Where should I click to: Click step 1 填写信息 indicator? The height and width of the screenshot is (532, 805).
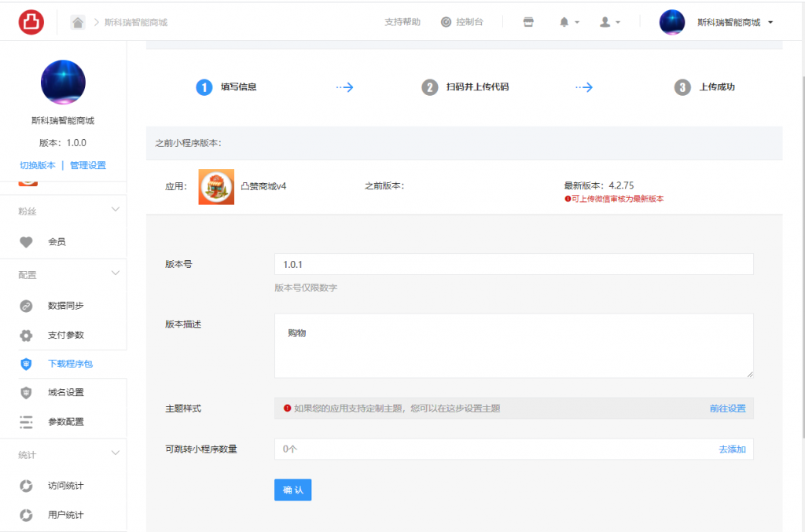click(x=226, y=87)
